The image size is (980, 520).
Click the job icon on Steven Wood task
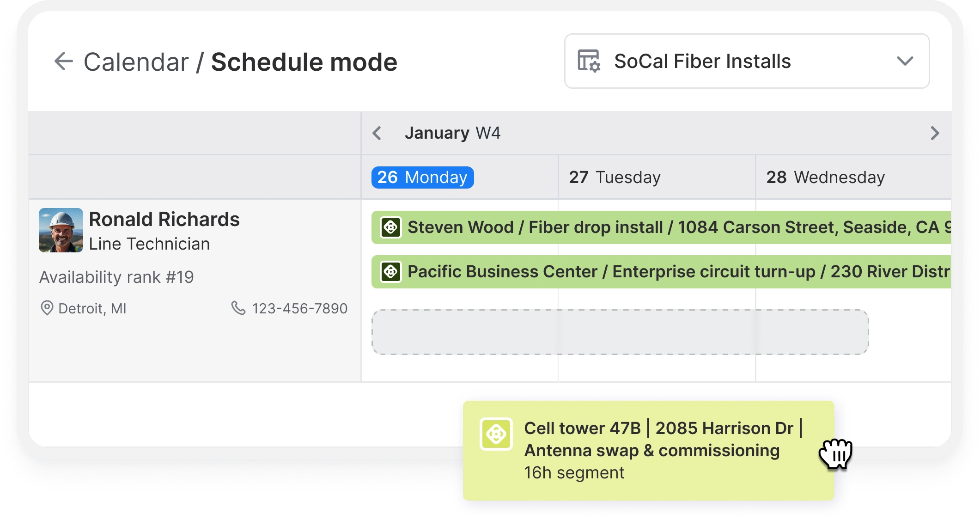click(x=391, y=227)
